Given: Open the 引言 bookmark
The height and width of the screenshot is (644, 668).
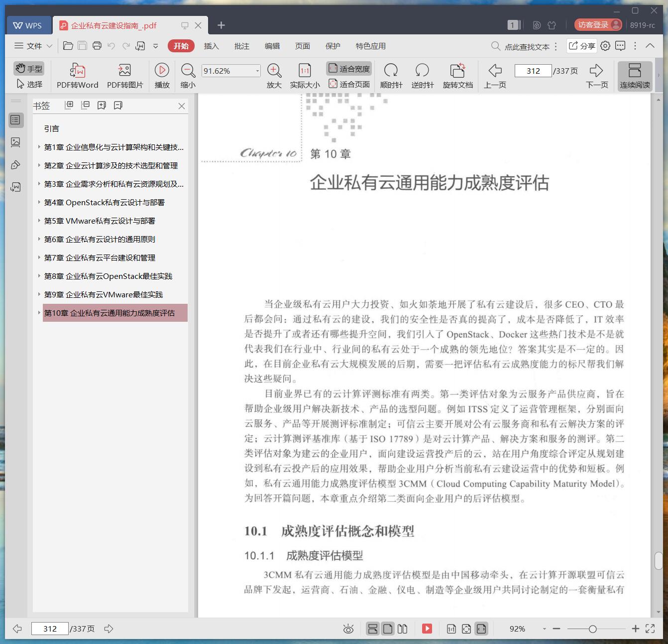Looking at the screenshot, I should point(52,129).
